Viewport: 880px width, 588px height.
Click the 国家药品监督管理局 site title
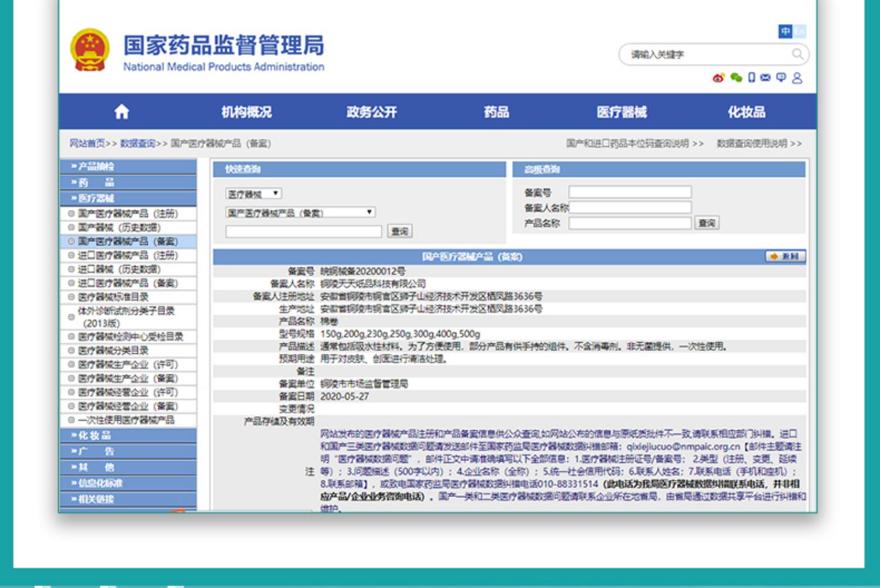click(x=224, y=45)
